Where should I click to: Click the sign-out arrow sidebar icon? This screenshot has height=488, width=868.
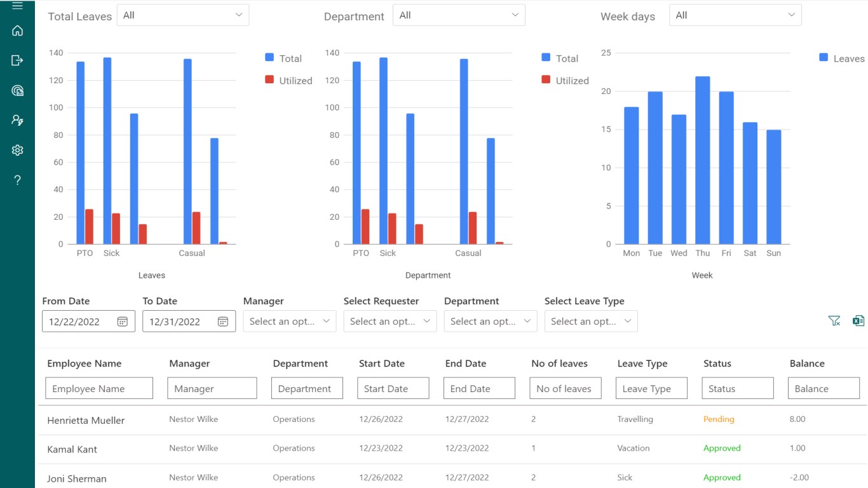click(x=17, y=60)
